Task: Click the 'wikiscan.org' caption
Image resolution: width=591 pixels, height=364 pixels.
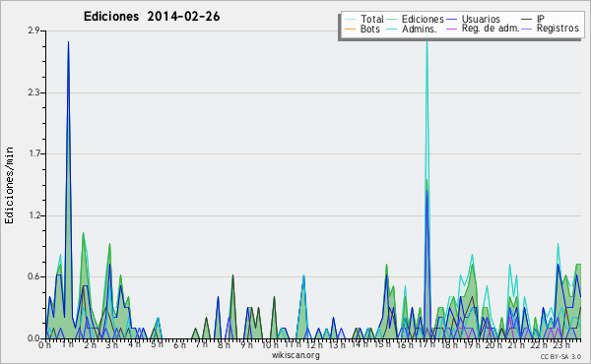Action: pos(295,355)
